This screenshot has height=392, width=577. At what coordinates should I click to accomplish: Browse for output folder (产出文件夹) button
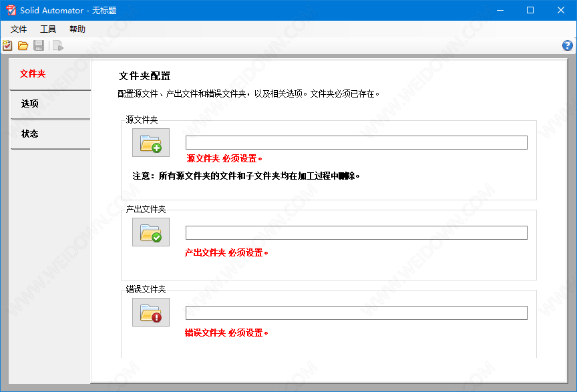pos(151,232)
